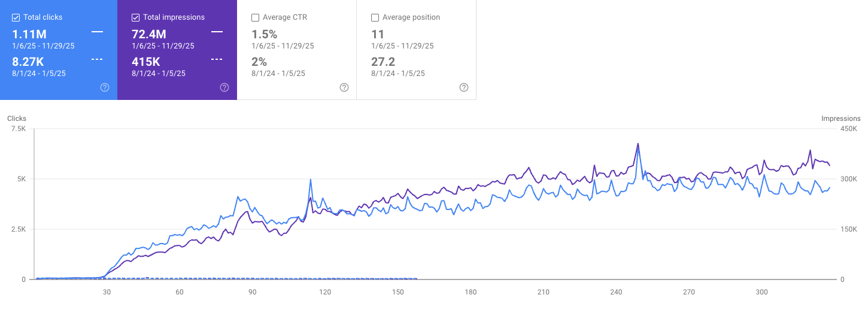Click dashed line legend beside 8.27K clicks

point(97,59)
